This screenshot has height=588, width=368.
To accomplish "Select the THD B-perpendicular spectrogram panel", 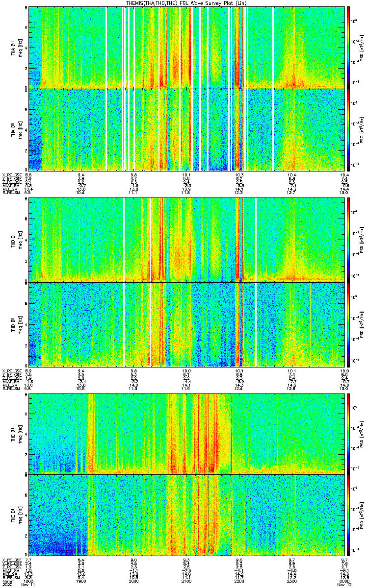I will click(x=188, y=239).
